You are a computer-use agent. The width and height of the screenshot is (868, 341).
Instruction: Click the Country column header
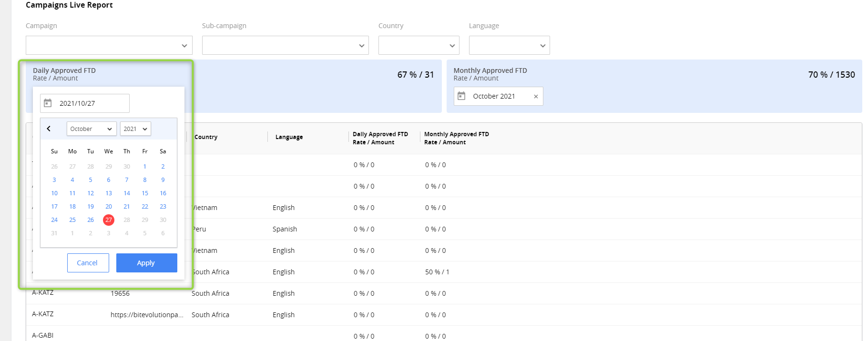(x=206, y=137)
